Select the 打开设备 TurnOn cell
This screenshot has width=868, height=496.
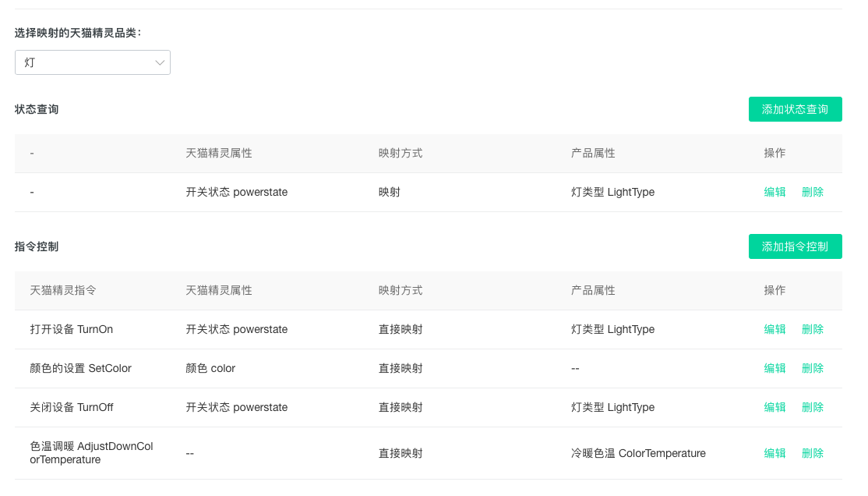tap(72, 329)
